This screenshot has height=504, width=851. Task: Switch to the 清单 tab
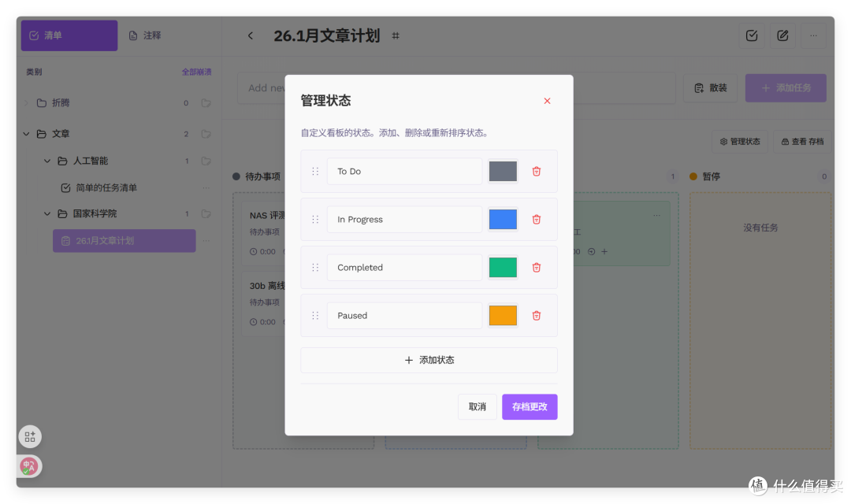click(x=69, y=35)
